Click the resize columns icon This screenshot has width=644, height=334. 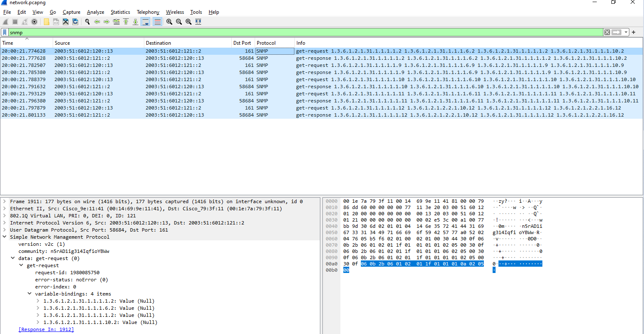[x=198, y=22]
